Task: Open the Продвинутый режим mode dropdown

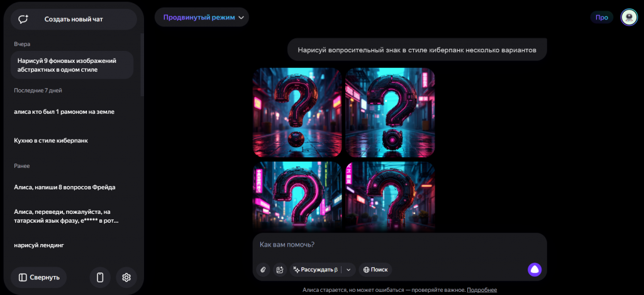Action: [202, 17]
